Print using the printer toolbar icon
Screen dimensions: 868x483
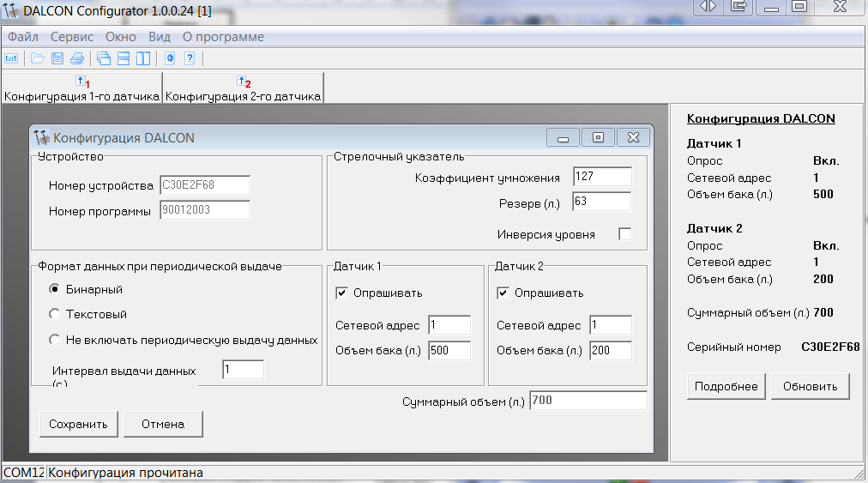[x=77, y=58]
